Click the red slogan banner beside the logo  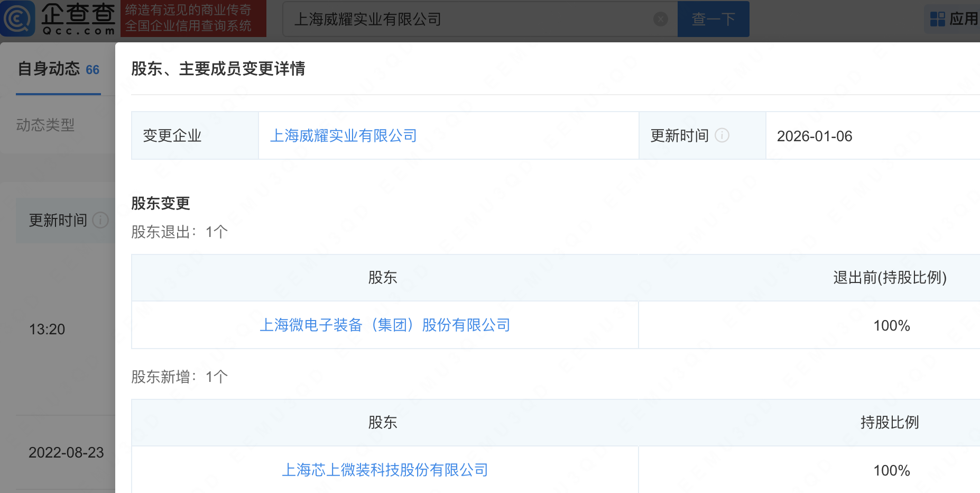click(193, 19)
